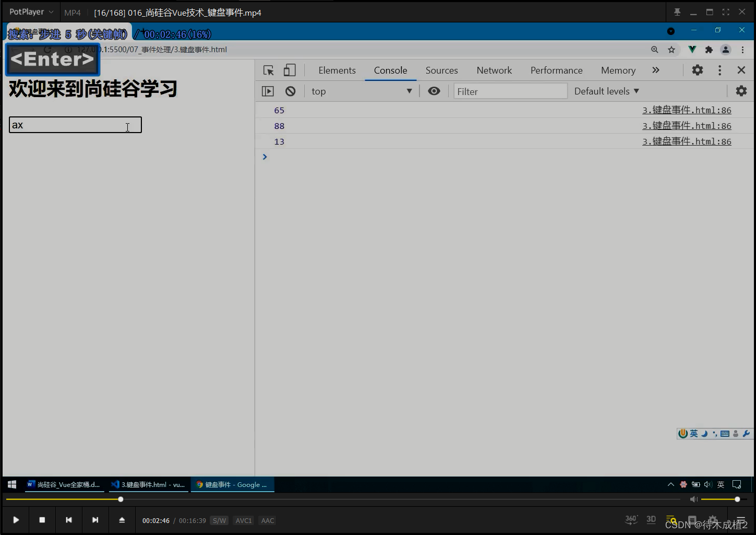Click the text input containing ax
Screen dimensions: 756x535
pos(75,125)
